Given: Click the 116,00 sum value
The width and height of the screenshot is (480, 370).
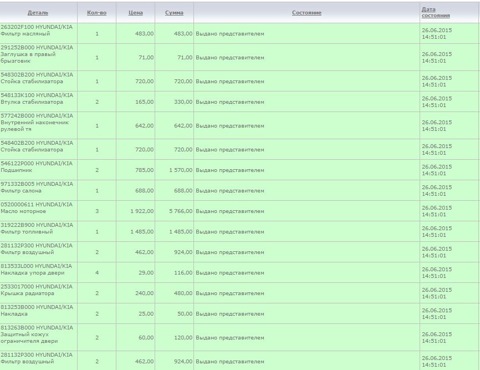Looking at the screenshot, I should pyautogui.click(x=183, y=273).
